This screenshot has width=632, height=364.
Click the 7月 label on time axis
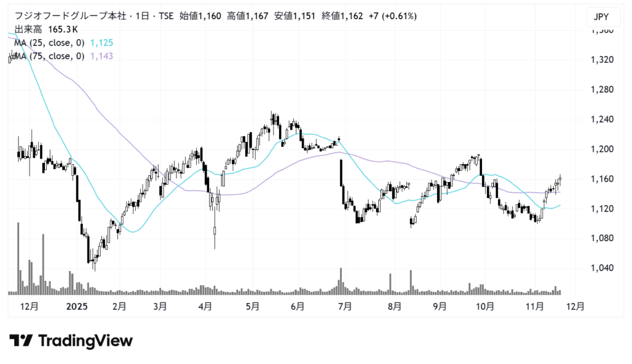point(344,305)
